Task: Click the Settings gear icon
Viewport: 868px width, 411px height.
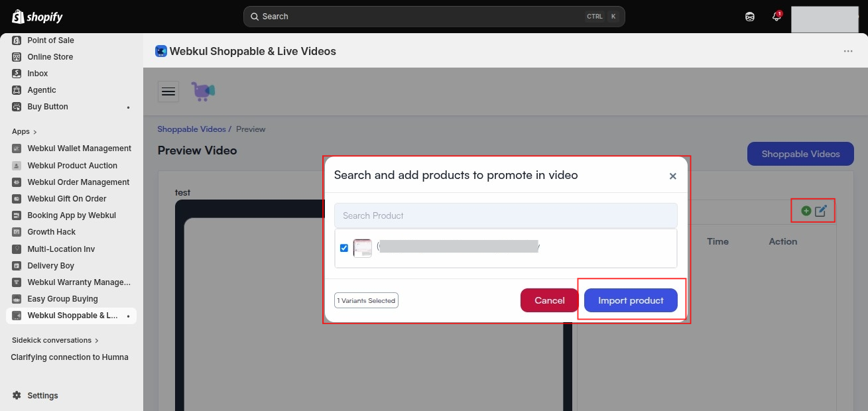Action: [17, 396]
